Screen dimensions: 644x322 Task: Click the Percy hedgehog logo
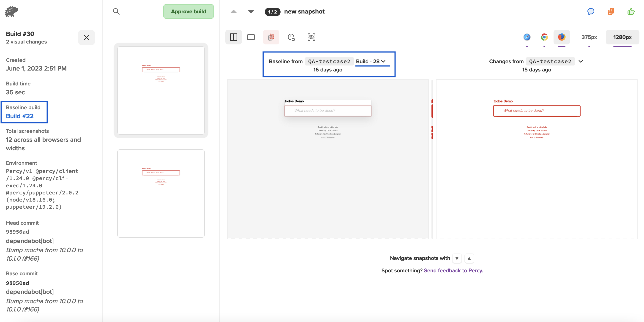11,11
